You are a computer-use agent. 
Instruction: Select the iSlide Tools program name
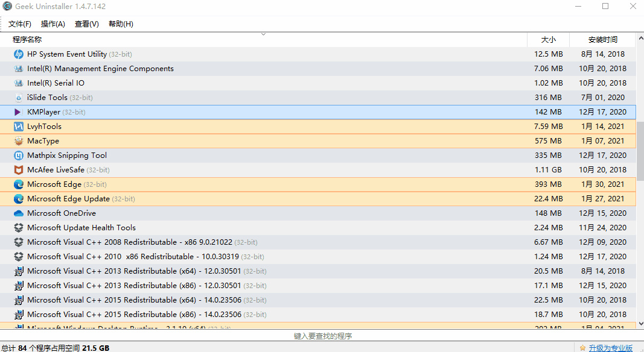47,98
